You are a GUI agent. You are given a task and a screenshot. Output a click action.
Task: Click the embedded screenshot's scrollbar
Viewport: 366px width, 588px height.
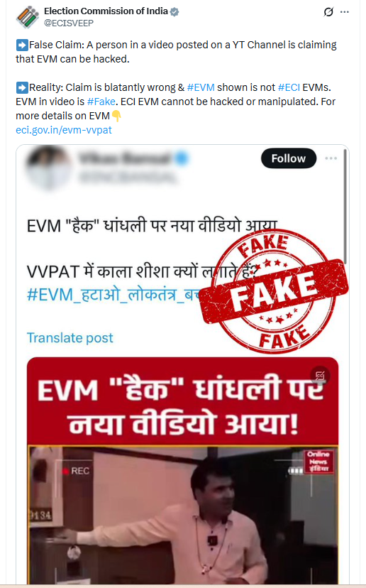345,206
